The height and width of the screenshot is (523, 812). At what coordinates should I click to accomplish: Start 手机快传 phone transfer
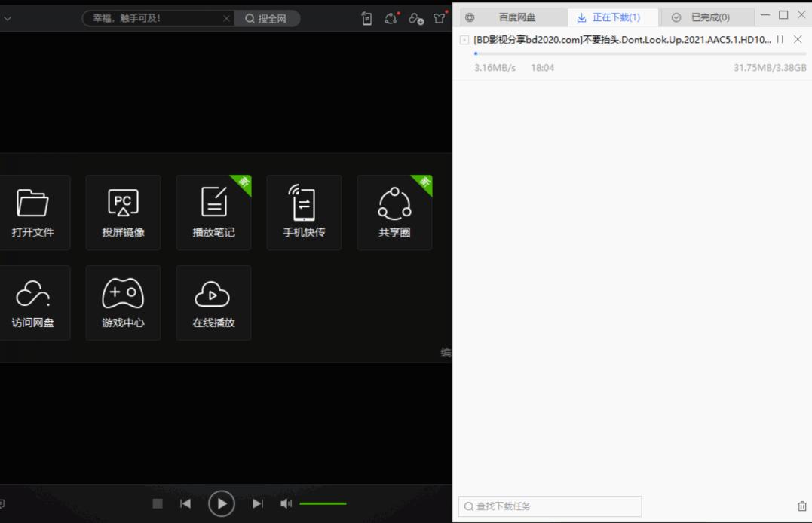point(304,213)
